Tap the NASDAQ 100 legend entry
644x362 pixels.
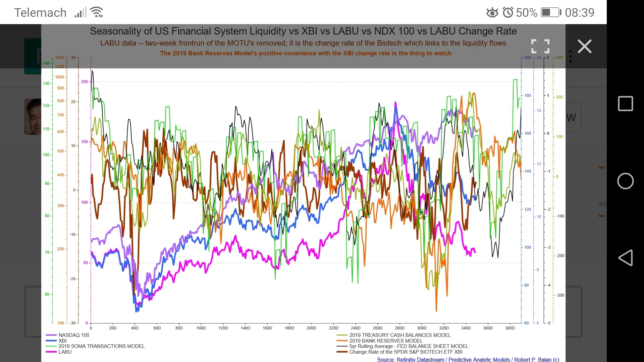click(73, 335)
